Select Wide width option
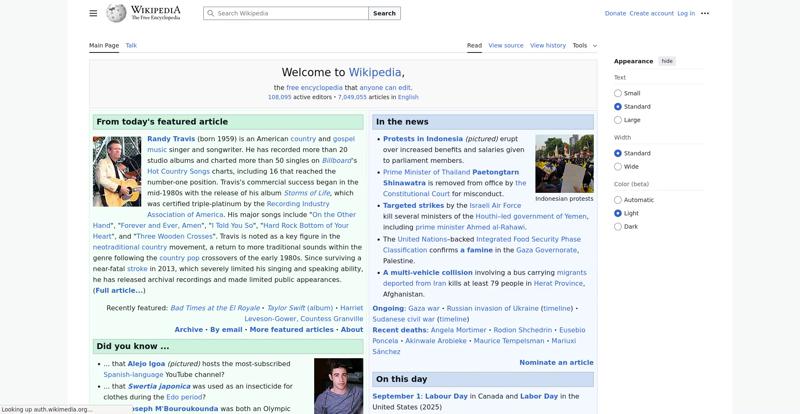The width and height of the screenshot is (800, 414). [618, 166]
